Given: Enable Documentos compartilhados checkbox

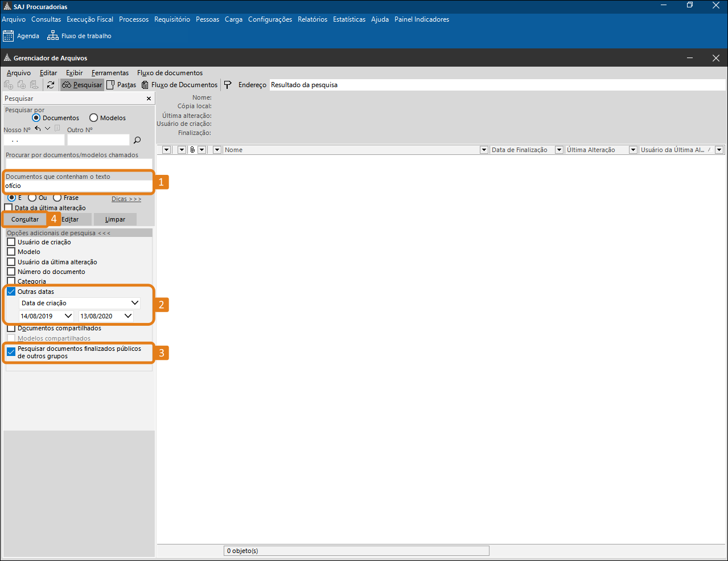Looking at the screenshot, I should [x=11, y=328].
